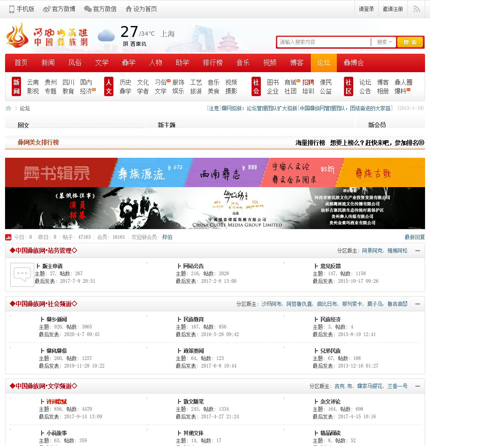Open the official WeChat (官方微信) icon link

point(87,9)
